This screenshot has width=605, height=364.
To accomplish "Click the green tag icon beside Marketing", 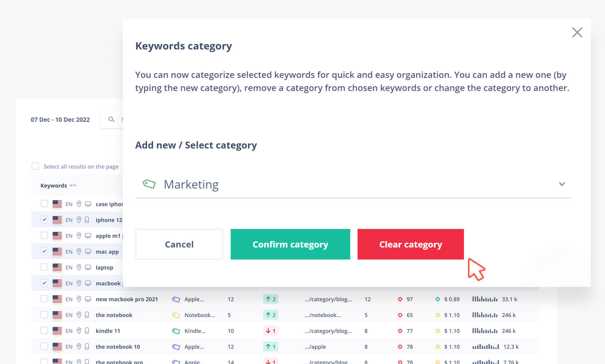I will point(149,184).
